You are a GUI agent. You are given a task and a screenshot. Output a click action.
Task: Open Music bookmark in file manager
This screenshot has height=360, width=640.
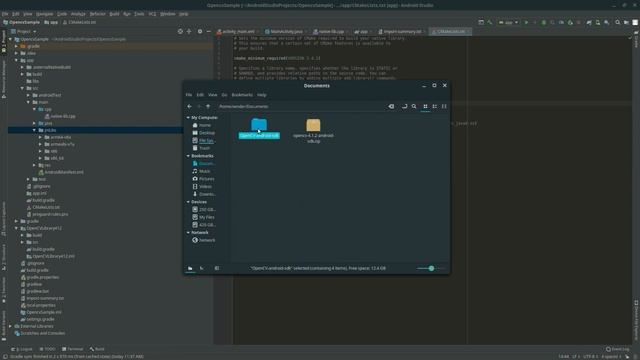click(202, 171)
